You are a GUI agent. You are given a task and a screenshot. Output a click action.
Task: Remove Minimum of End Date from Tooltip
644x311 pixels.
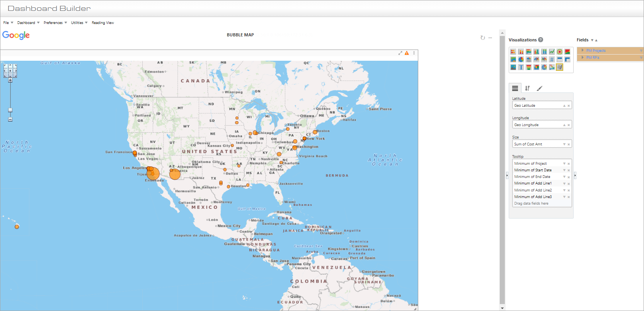point(569,177)
